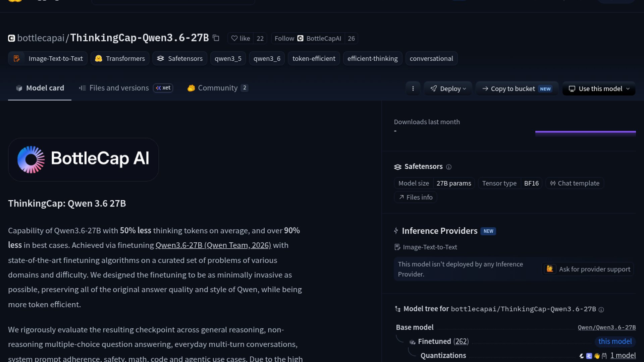Click the token-efficient tag
The image size is (644, 362).
314,58
